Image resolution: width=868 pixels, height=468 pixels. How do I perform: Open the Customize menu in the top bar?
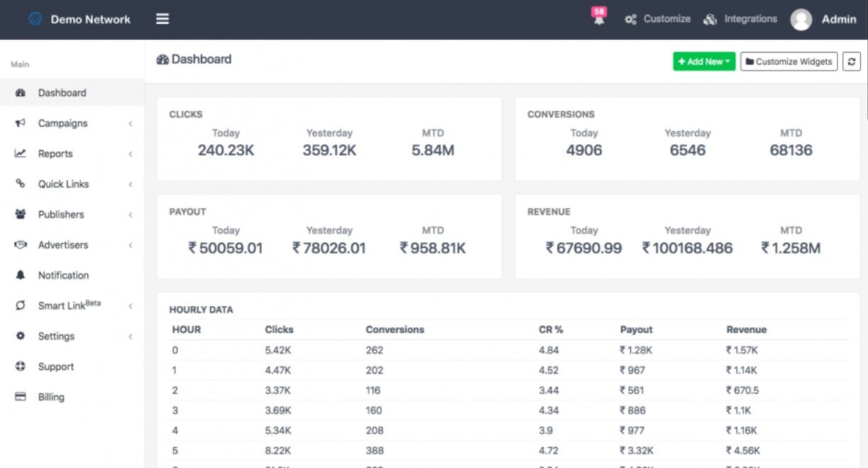click(664, 18)
